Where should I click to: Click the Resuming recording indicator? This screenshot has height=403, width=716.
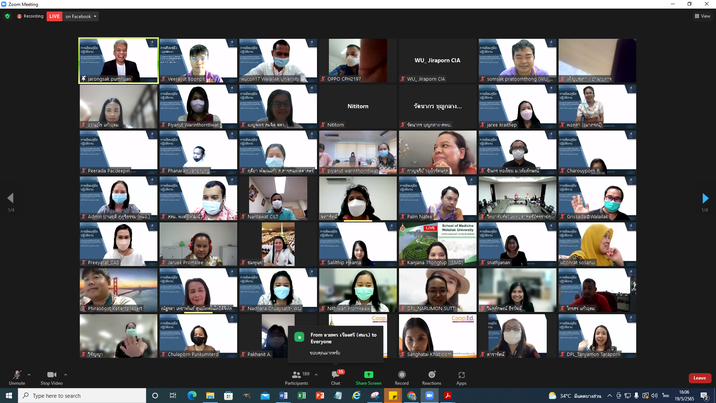tap(30, 16)
